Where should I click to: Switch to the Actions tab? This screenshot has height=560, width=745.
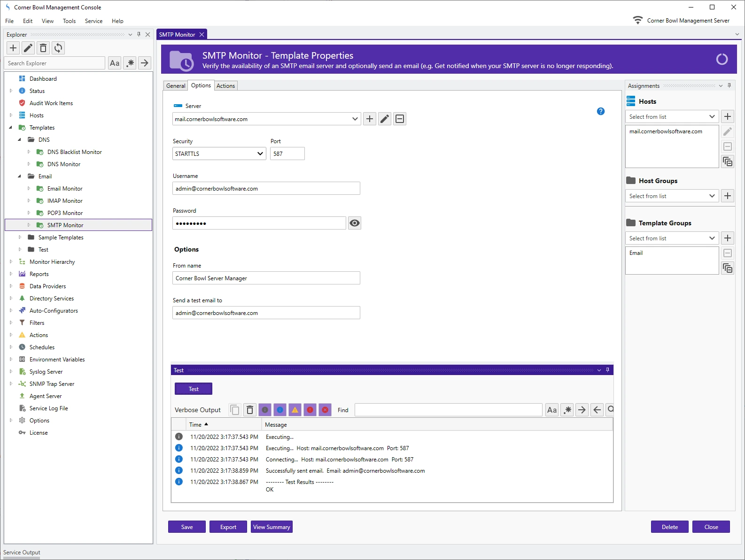tap(225, 85)
